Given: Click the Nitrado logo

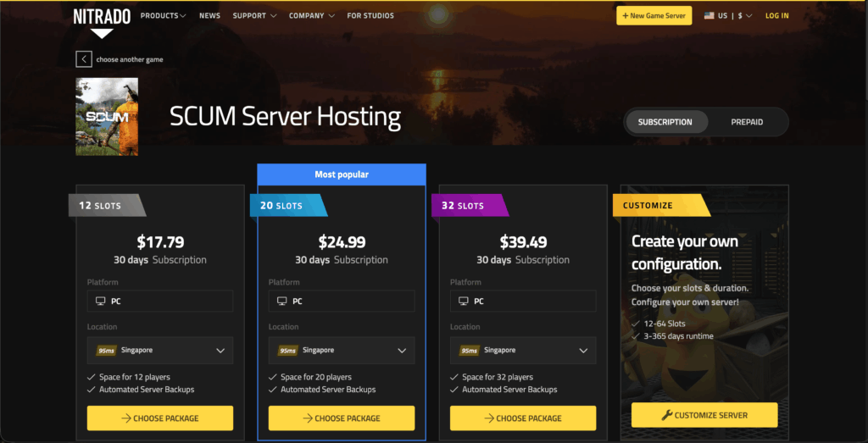Looking at the screenshot, I should pyautogui.click(x=102, y=23).
